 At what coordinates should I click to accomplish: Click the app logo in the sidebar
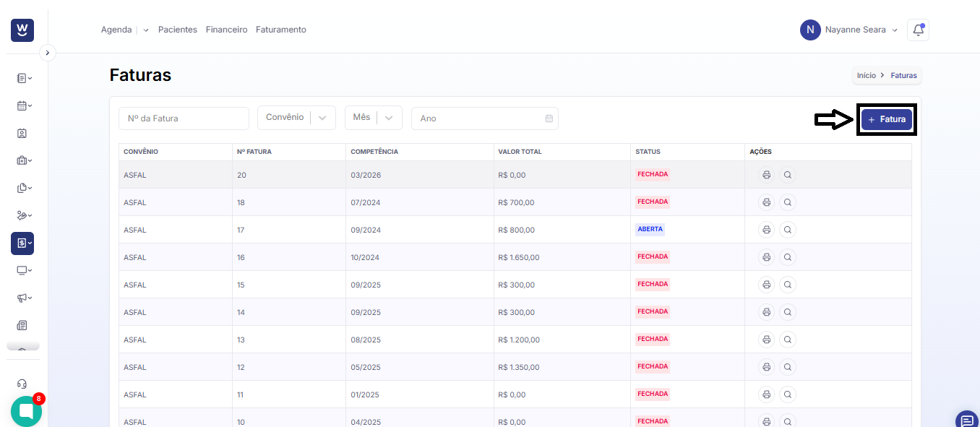tap(22, 30)
